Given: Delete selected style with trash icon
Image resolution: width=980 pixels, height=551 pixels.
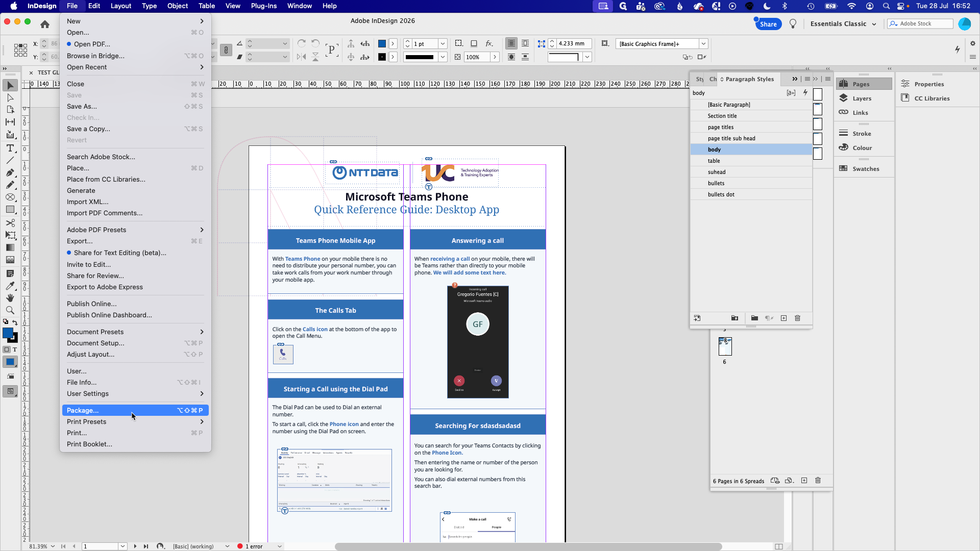Looking at the screenshot, I should (797, 318).
